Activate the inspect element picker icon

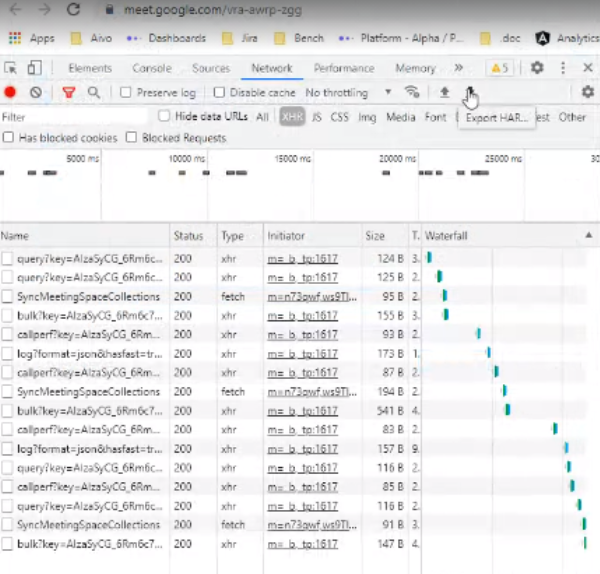[x=11, y=68]
